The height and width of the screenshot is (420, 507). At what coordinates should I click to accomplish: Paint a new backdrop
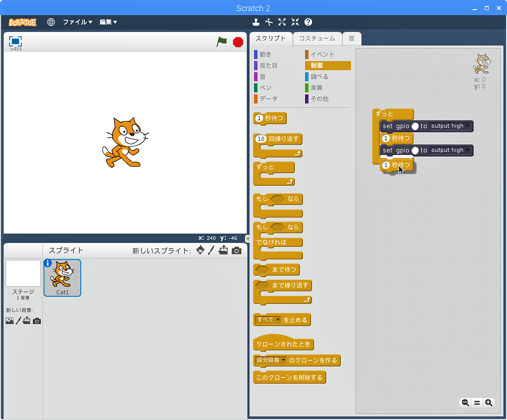point(18,321)
